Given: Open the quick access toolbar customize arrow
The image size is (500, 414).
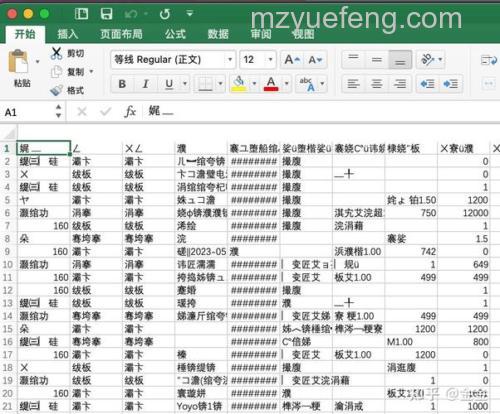Looking at the screenshot, I should [190, 14].
